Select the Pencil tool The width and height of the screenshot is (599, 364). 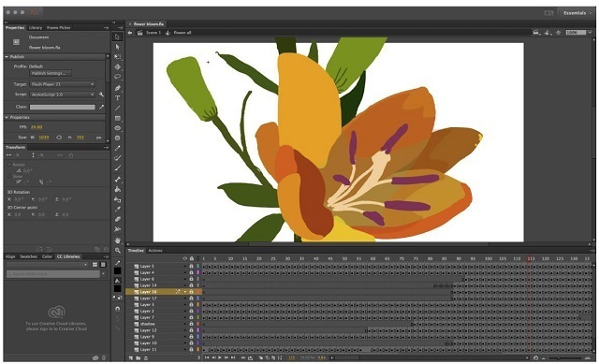[117, 148]
